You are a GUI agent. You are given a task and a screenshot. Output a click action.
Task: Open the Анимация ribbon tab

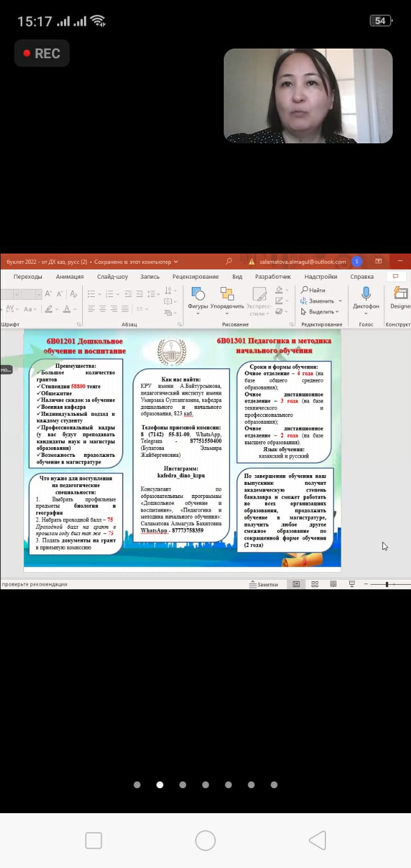point(70,276)
